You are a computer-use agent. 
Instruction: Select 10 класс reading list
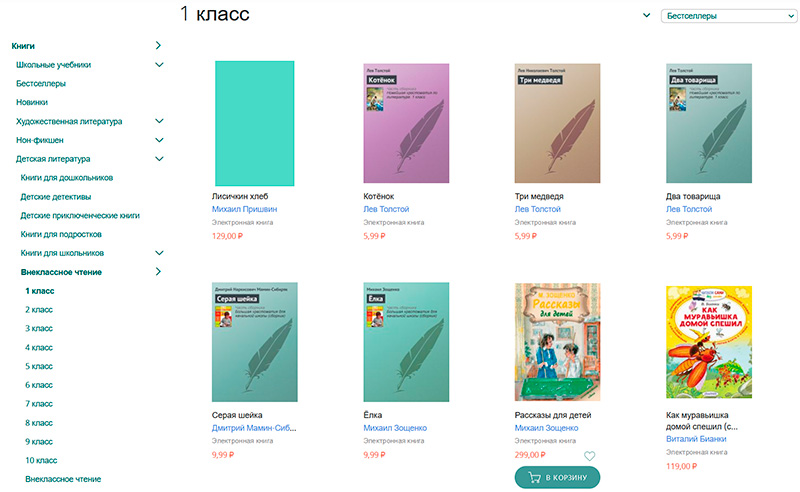[42, 460]
